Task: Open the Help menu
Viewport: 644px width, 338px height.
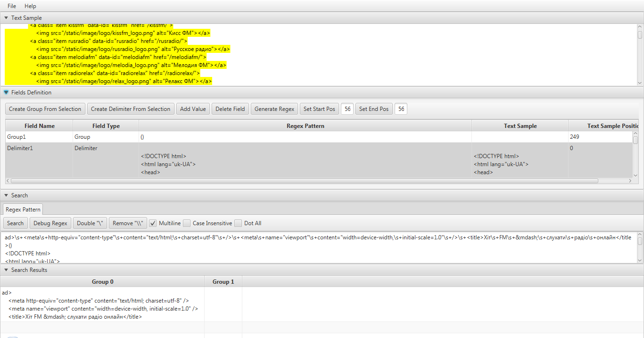Action: click(x=30, y=6)
